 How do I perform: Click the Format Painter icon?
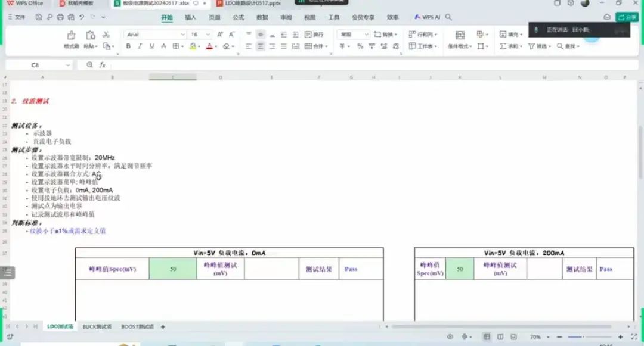pos(71,39)
